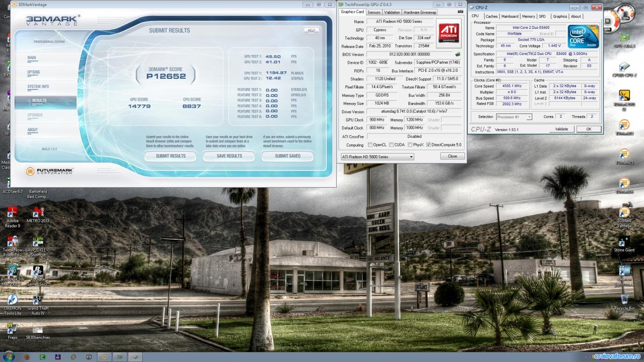
Task: Open TweakNow PowerPack shortcut
Action: pyautogui.click(x=13, y=246)
